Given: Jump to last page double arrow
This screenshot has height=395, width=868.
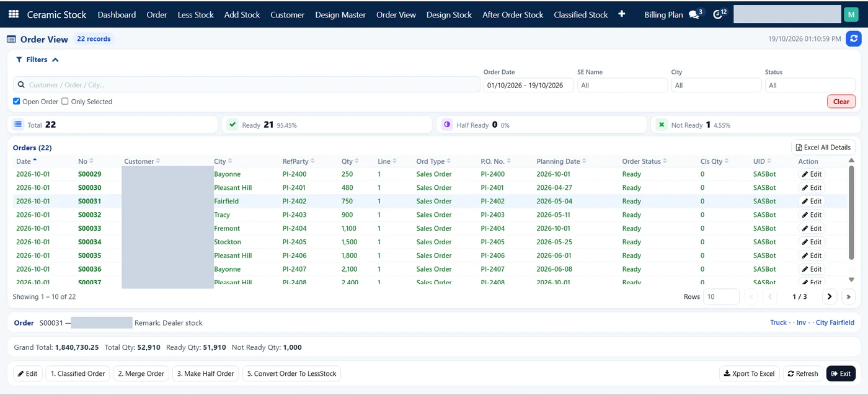Looking at the screenshot, I should (849, 296).
